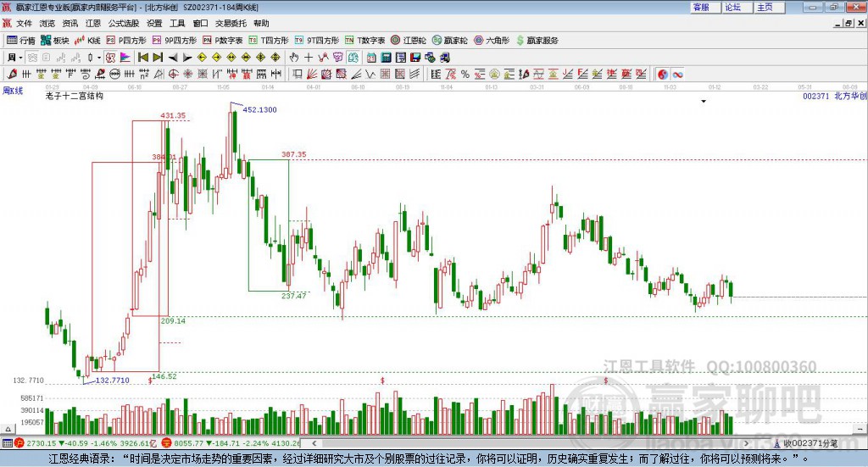The image size is (868, 467).
Task: Open the 设置 menu
Action: point(154,23)
